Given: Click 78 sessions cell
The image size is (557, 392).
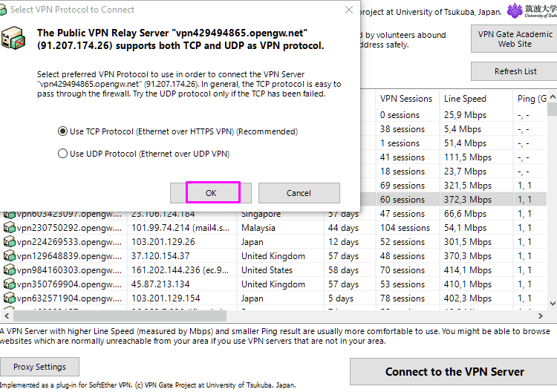Looking at the screenshot, I should [x=402, y=298].
